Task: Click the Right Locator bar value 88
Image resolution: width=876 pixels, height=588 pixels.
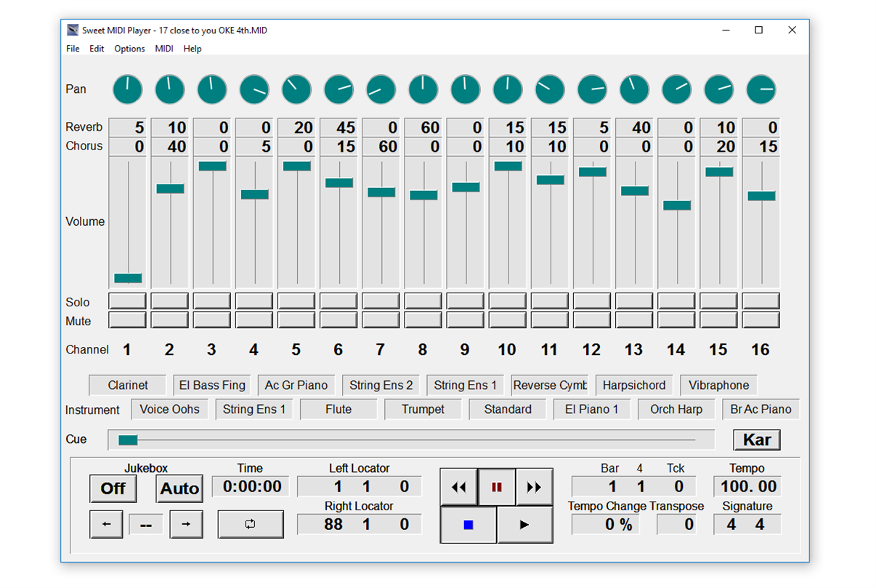Action: [x=333, y=524]
